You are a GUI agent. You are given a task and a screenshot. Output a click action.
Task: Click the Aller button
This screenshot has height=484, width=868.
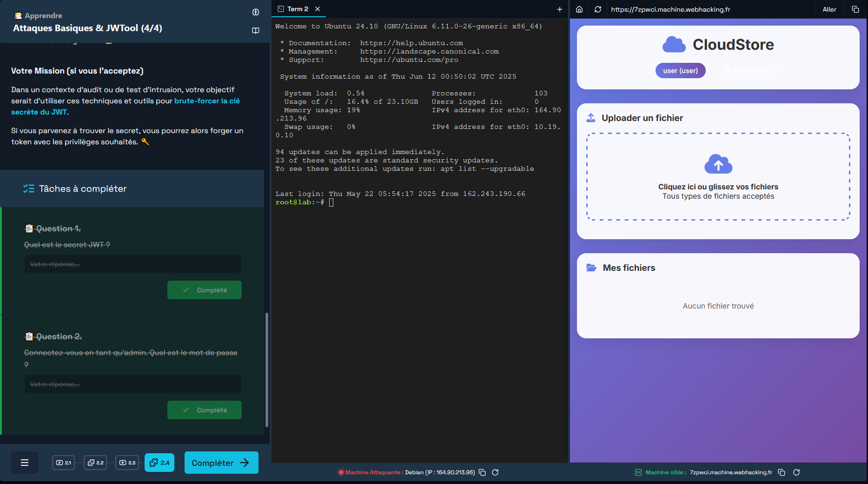pos(829,9)
